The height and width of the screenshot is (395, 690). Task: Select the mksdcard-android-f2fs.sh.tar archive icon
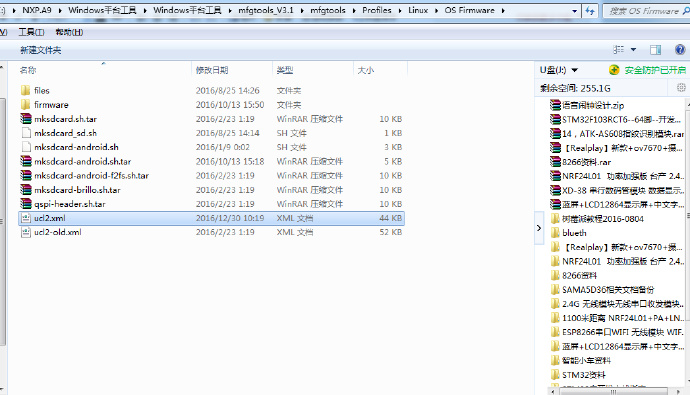pos(26,176)
